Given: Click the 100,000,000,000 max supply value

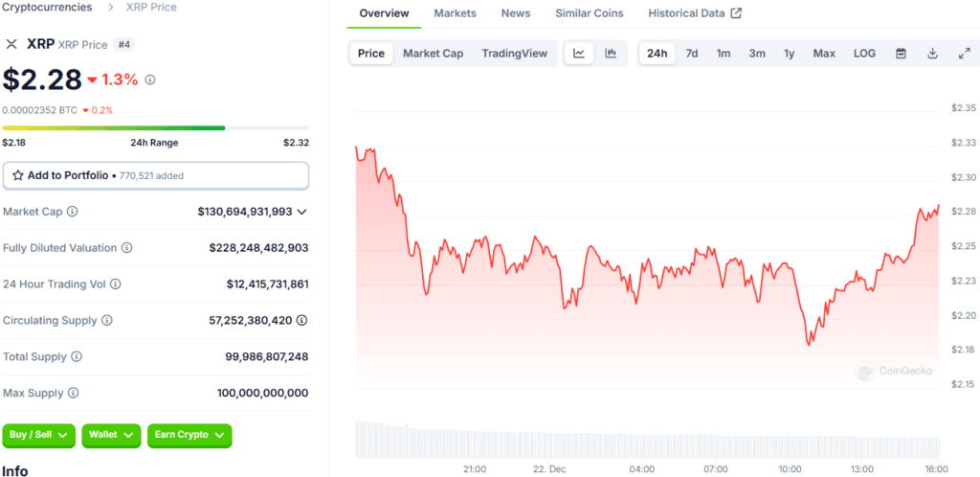Looking at the screenshot, I should [262, 394].
